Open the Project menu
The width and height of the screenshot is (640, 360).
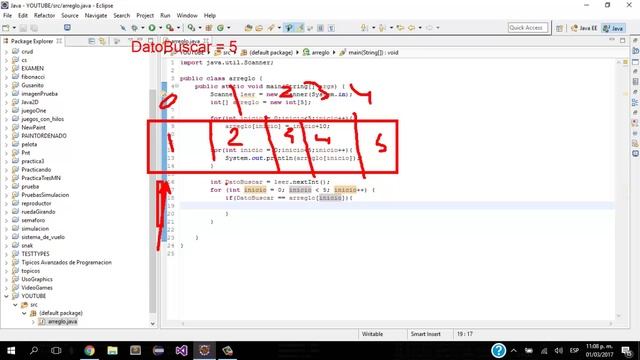point(145,16)
